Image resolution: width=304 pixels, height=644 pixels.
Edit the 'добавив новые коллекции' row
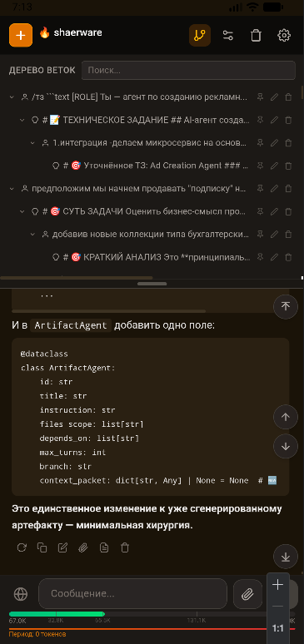pos(274,234)
